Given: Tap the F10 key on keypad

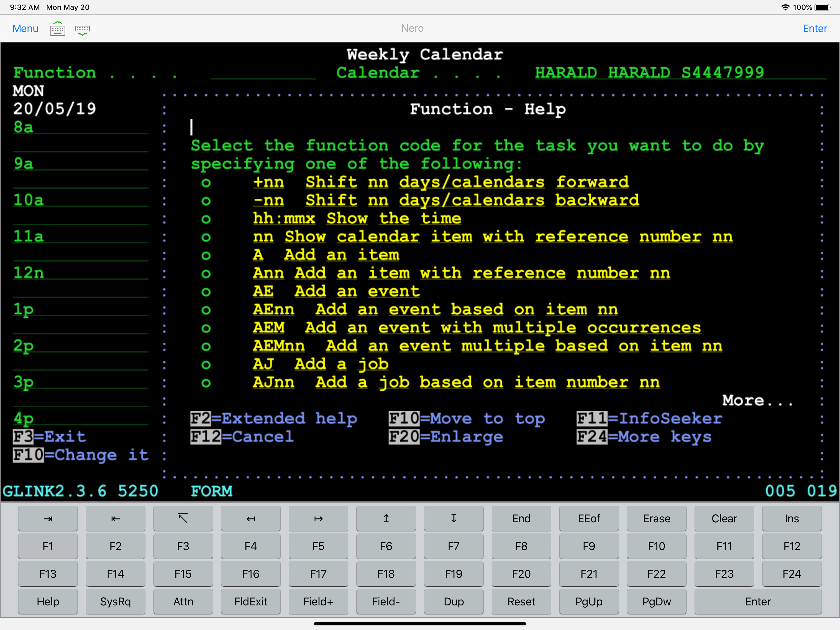Looking at the screenshot, I should click(x=656, y=546).
